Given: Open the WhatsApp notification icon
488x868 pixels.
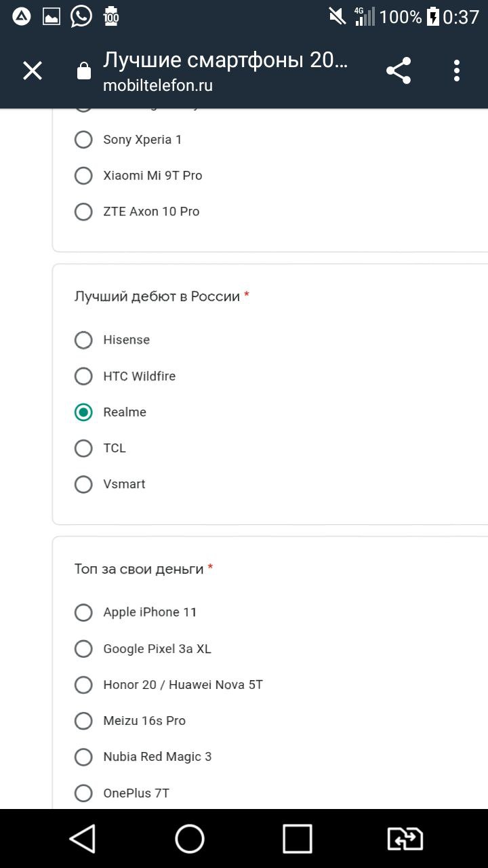Looking at the screenshot, I should point(81,16).
